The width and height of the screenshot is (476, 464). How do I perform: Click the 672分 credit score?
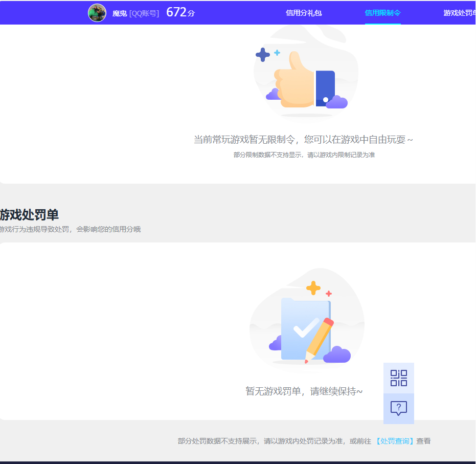pos(180,12)
